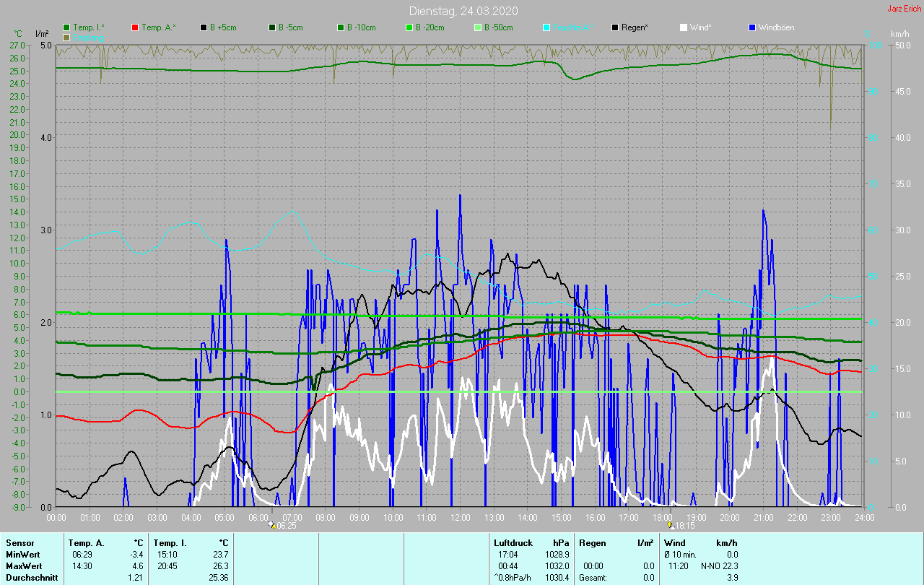Click the blue Windböen legend swatch
The height and width of the screenshot is (585, 924).
click(753, 27)
